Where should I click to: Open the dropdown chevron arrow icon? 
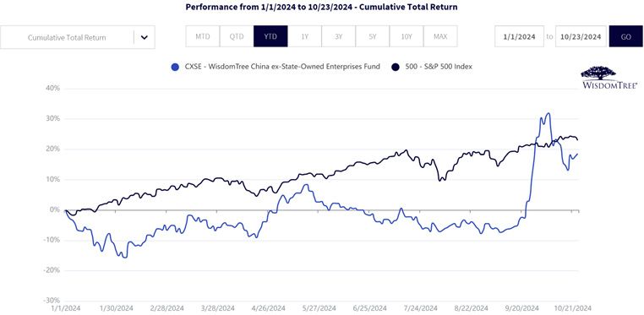pyautogui.click(x=145, y=37)
